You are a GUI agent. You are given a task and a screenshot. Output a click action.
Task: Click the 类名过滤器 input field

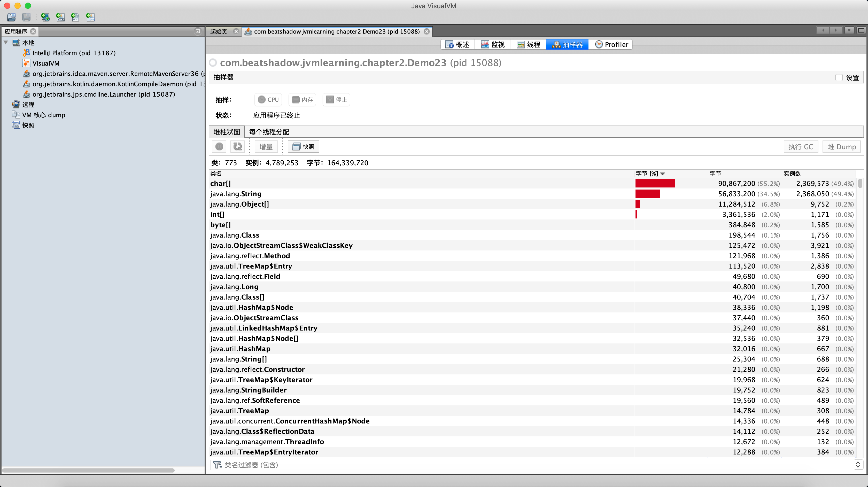[x=537, y=465]
